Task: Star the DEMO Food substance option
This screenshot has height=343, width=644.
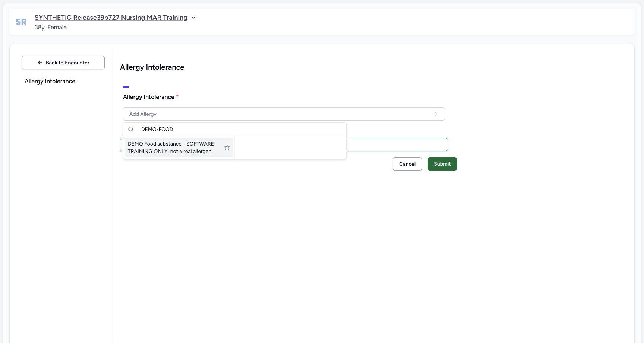Action: pyautogui.click(x=227, y=147)
